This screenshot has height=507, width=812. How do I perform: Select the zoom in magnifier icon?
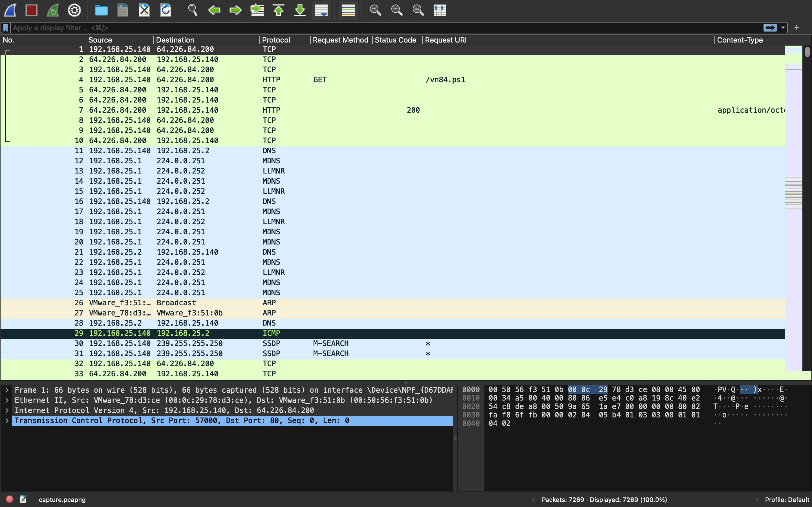point(375,10)
